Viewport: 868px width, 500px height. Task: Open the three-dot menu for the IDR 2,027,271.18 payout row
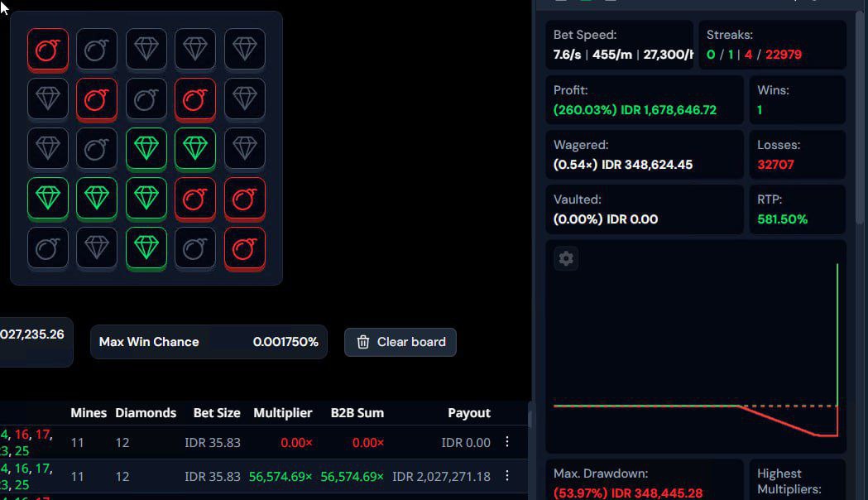tap(507, 476)
